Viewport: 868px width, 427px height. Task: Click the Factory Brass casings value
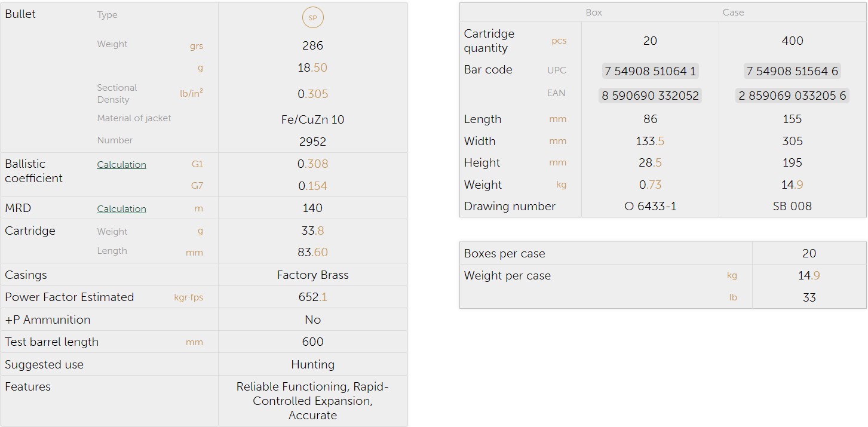click(x=312, y=275)
